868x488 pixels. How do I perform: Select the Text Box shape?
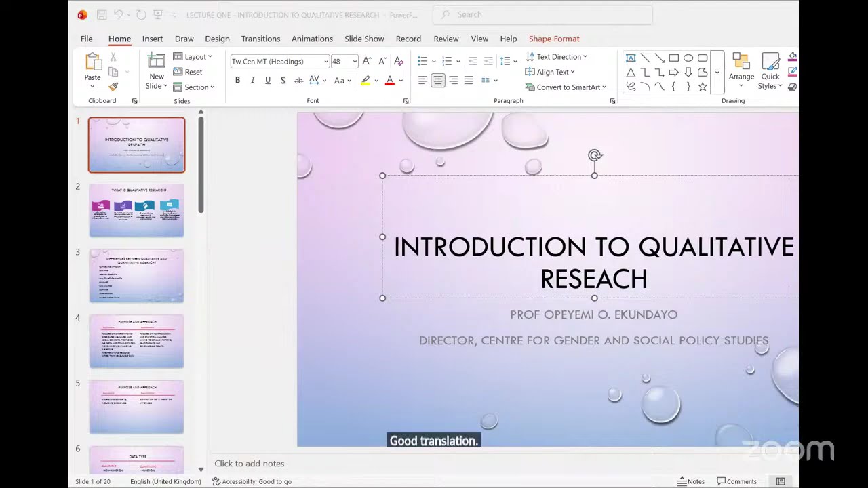click(631, 58)
